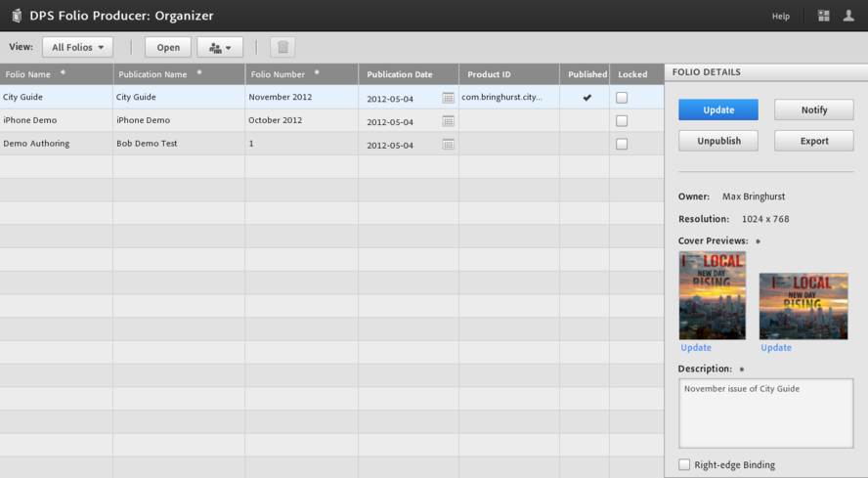Open the user account icon

[x=848, y=16]
